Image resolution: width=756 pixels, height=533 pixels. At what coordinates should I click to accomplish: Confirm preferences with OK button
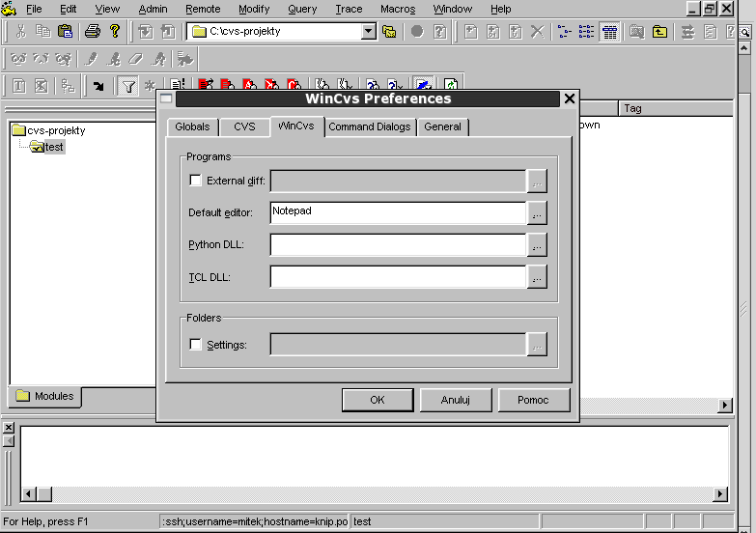click(378, 400)
